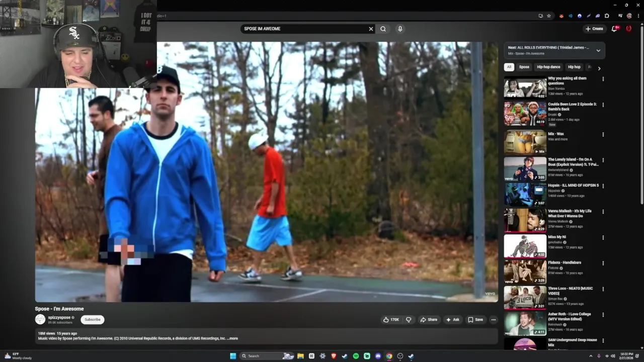Open the browser Extensions puzzle icon
The width and height of the screenshot is (644, 362).
607,16
